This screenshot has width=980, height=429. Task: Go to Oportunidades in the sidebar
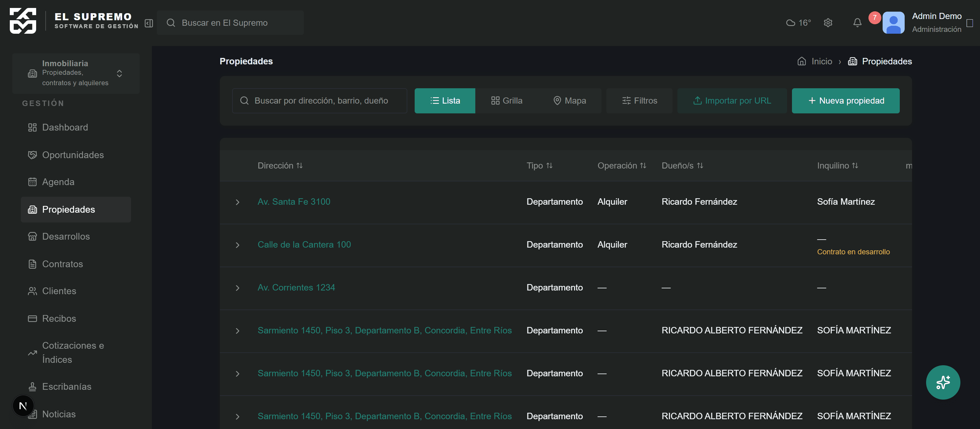pos(76,155)
